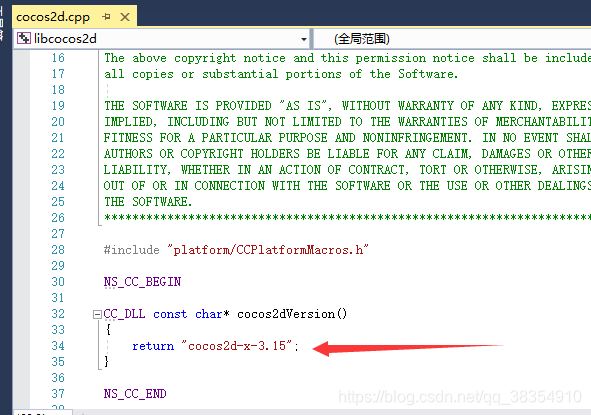Close the cocos2d.cpp tab
Image resolution: width=591 pixels, height=415 pixels.
[x=125, y=17]
